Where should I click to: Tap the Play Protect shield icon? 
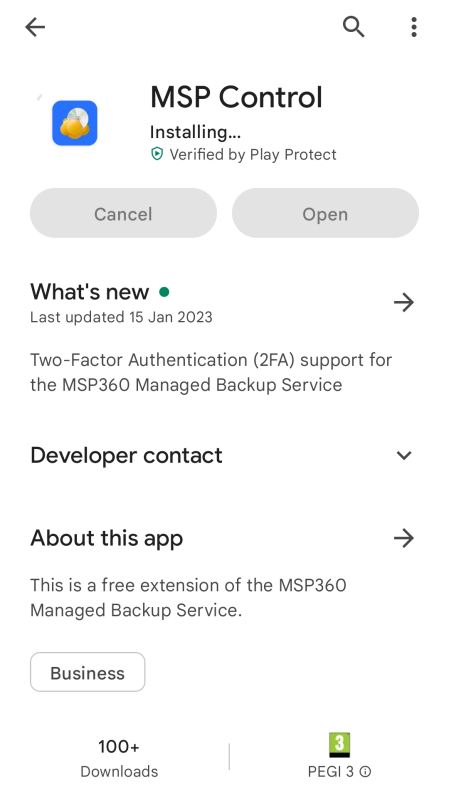pyautogui.click(x=157, y=154)
